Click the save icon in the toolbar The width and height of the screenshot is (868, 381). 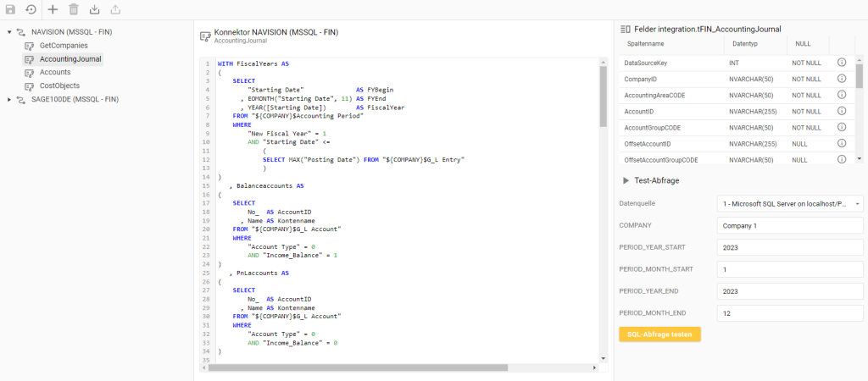pos(10,9)
